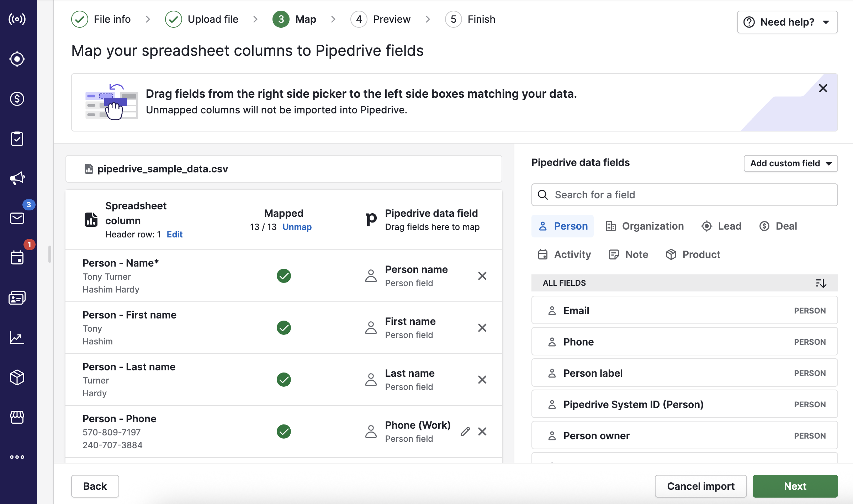Select the Person label field

[684, 373]
